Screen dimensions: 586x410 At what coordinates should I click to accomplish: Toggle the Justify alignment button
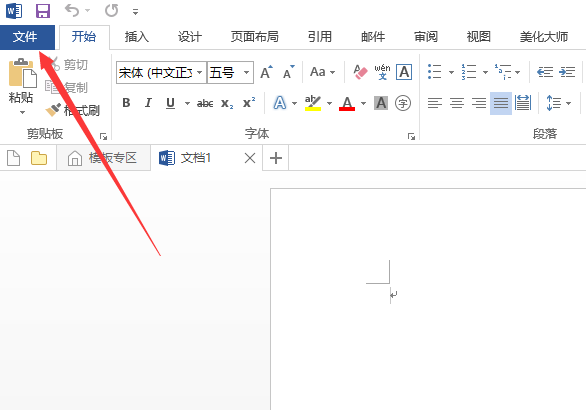501,103
